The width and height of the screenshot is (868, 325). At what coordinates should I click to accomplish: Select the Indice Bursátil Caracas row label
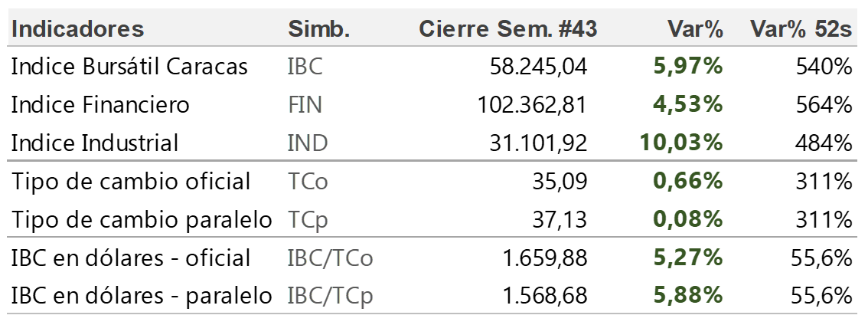pyautogui.click(x=129, y=67)
